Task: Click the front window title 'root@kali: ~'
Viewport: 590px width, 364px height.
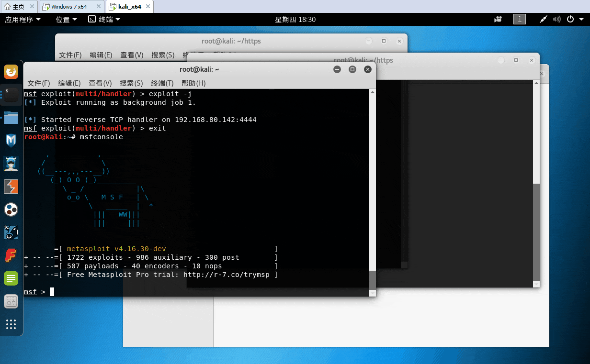Action: [x=199, y=69]
